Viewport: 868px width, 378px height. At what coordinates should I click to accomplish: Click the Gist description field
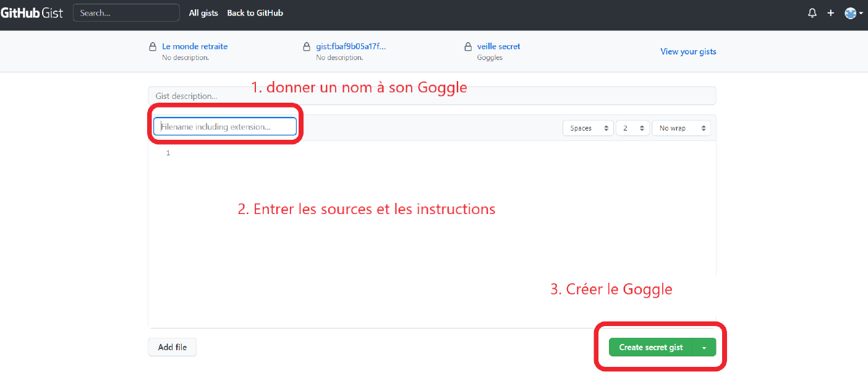pos(432,96)
